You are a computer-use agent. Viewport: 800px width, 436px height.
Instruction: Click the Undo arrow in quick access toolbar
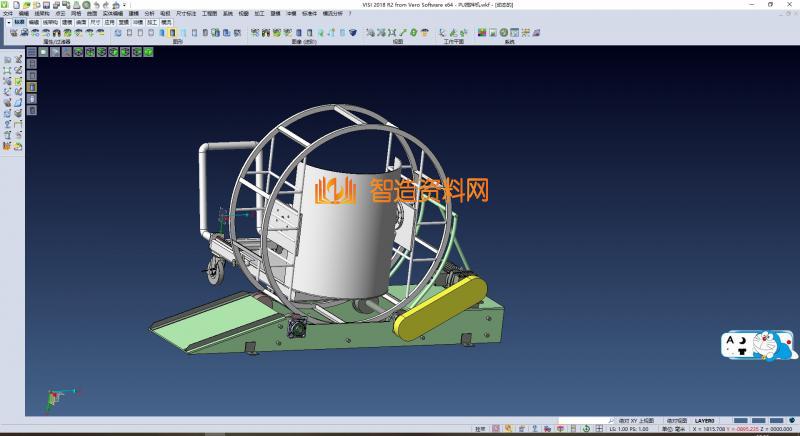[x=97, y=5]
